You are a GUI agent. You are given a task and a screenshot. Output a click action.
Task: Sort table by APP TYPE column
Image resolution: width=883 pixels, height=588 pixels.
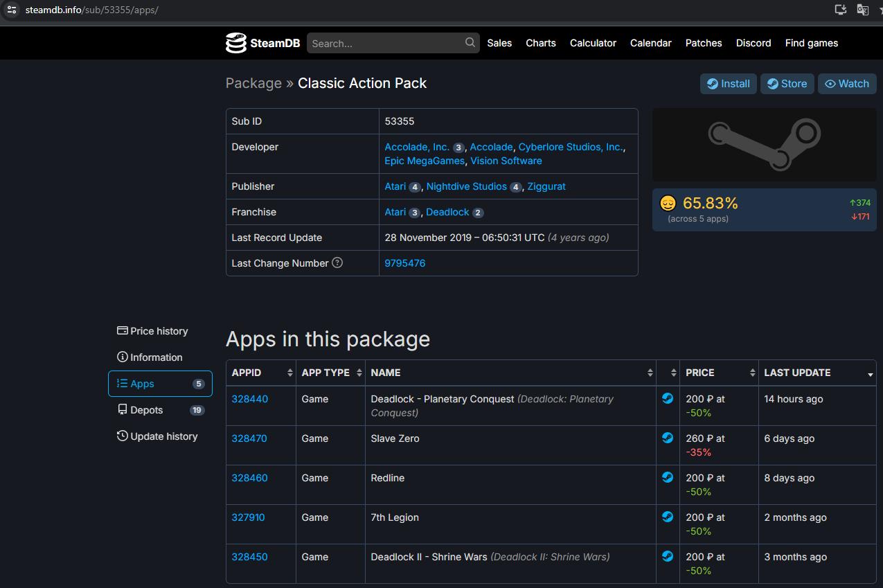tap(330, 373)
